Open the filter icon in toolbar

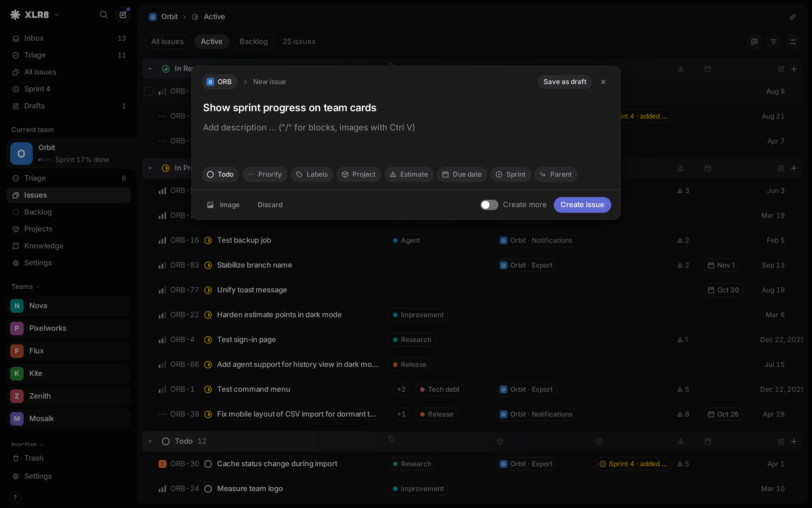click(773, 42)
